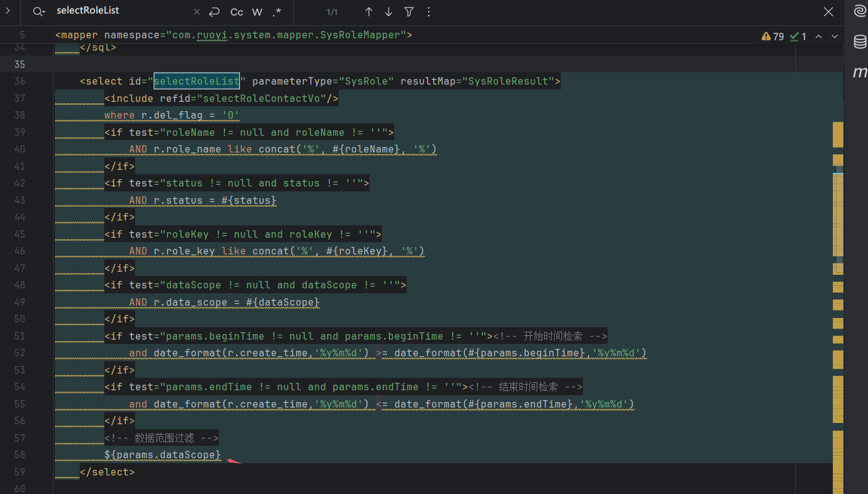The width and height of the screenshot is (868, 494).
Task: Clear the search text with the x icon
Action: (196, 12)
